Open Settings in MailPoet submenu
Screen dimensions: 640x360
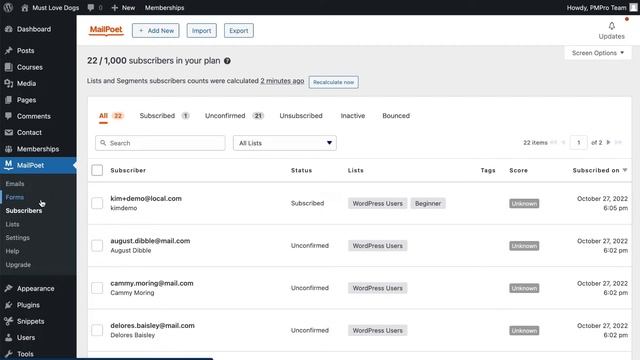point(18,238)
